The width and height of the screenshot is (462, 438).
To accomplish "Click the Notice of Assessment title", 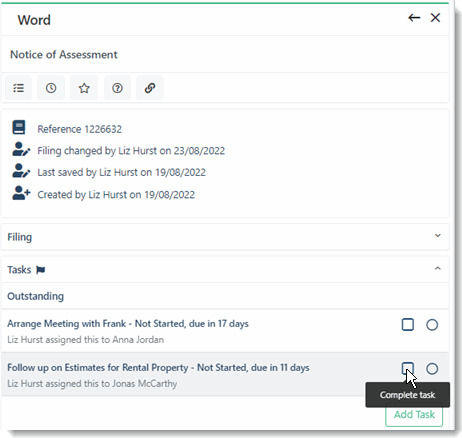I will (x=64, y=55).
